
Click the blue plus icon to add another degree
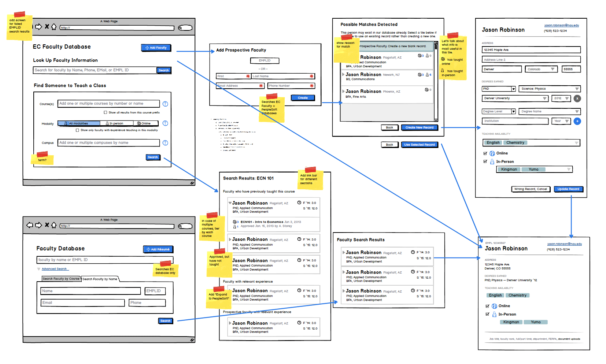(577, 121)
